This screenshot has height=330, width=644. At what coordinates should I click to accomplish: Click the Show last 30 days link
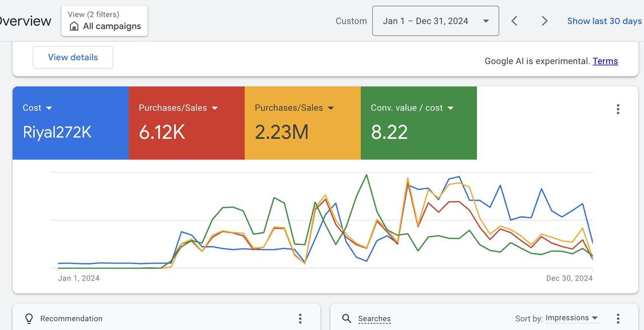pyautogui.click(x=604, y=21)
